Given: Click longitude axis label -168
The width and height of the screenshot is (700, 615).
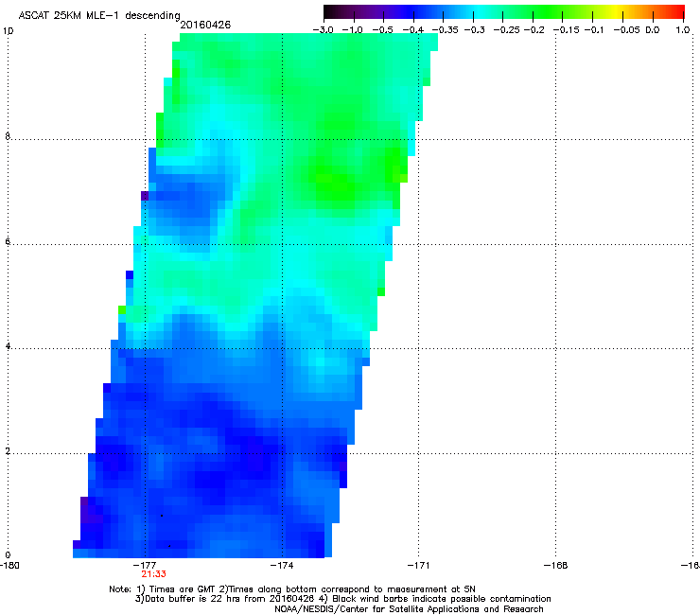Looking at the screenshot, I should 555,566.
